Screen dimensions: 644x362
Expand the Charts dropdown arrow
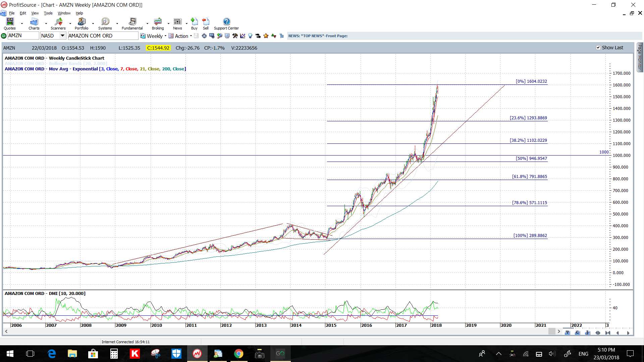(x=46, y=24)
